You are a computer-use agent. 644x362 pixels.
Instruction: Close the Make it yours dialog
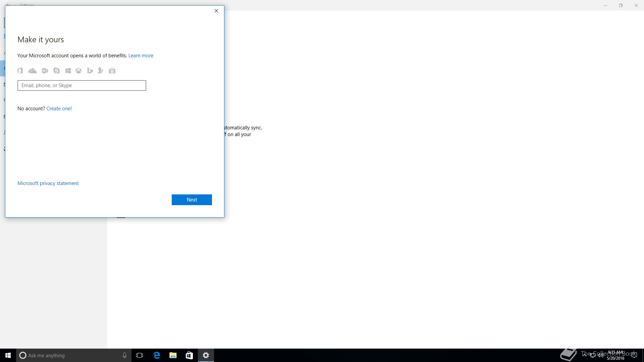coord(216,11)
